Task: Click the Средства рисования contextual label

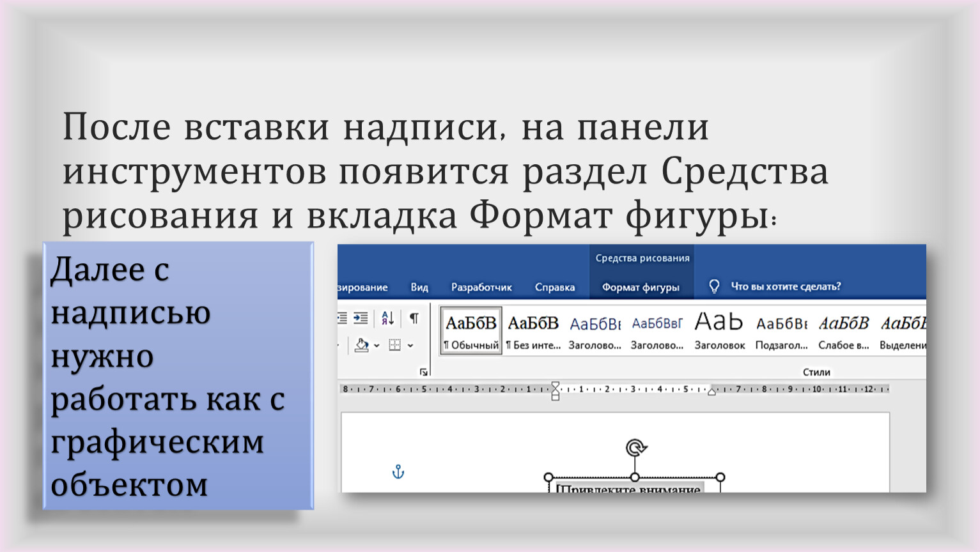Action: click(642, 258)
